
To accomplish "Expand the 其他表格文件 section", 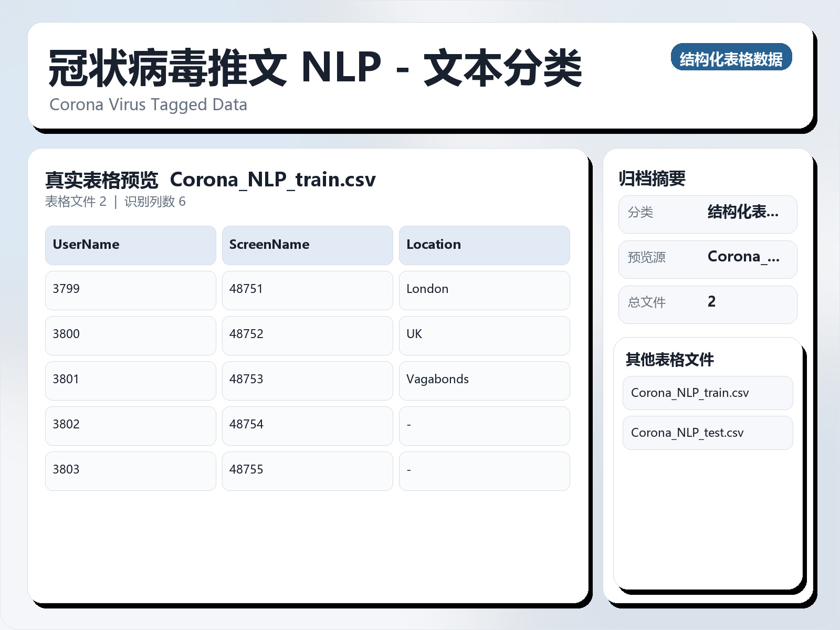I will 669,361.
